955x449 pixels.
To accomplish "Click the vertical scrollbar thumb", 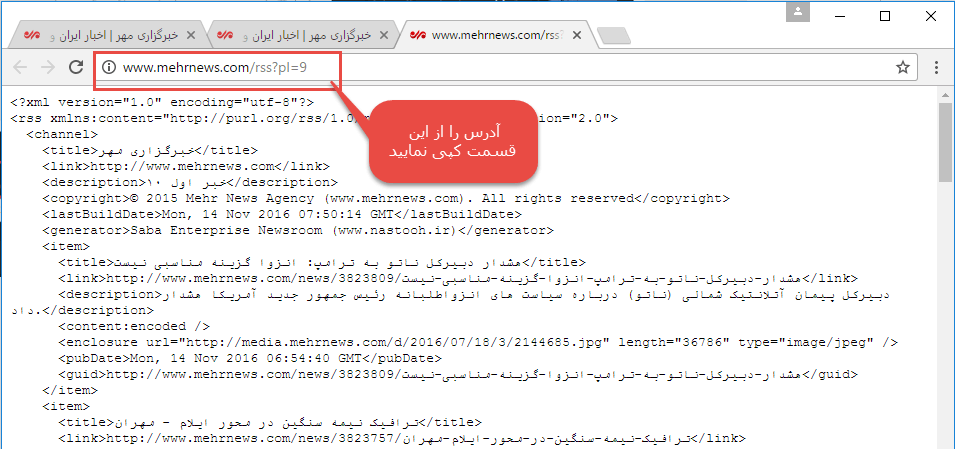I will [x=945, y=141].
